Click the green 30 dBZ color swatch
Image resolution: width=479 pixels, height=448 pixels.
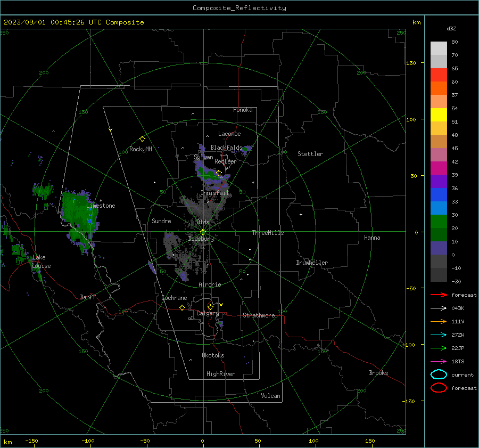coord(439,221)
